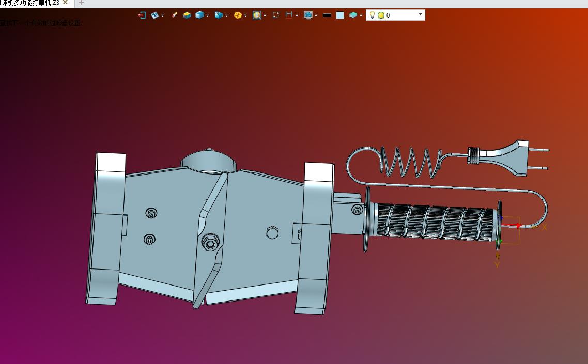Open dropdown next to view orientation box icon
The height and width of the screenshot is (364, 588).
(226, 15)
